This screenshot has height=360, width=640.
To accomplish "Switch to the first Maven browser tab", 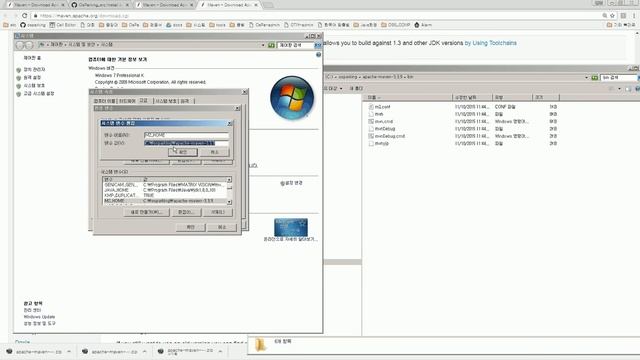I will point(35,5).
